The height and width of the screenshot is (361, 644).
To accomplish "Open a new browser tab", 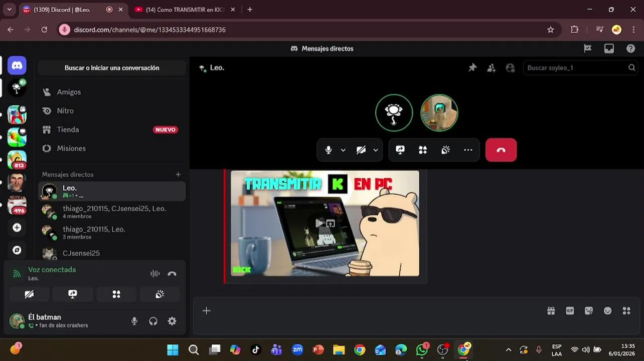I will pyautogui.click(x=250, y=10).
